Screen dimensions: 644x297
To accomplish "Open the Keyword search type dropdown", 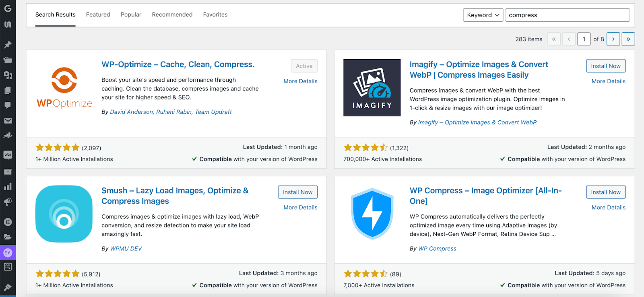I will (483, 15).
